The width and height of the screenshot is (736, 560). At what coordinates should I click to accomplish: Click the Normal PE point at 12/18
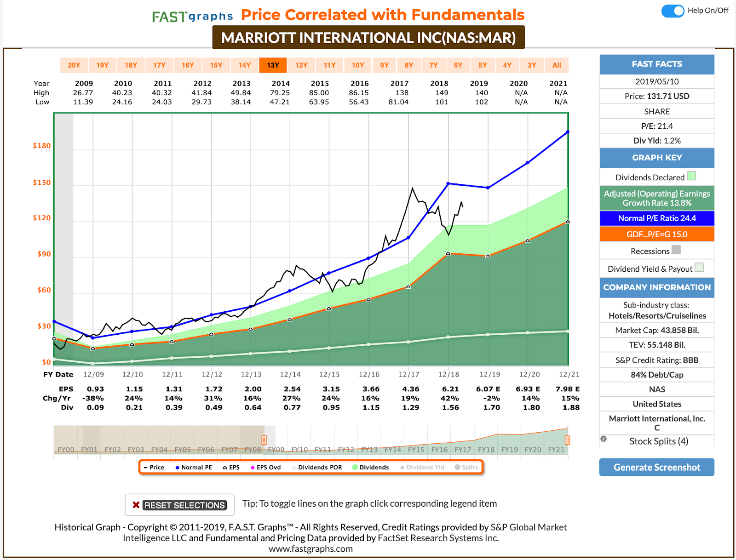coord(448,183)
